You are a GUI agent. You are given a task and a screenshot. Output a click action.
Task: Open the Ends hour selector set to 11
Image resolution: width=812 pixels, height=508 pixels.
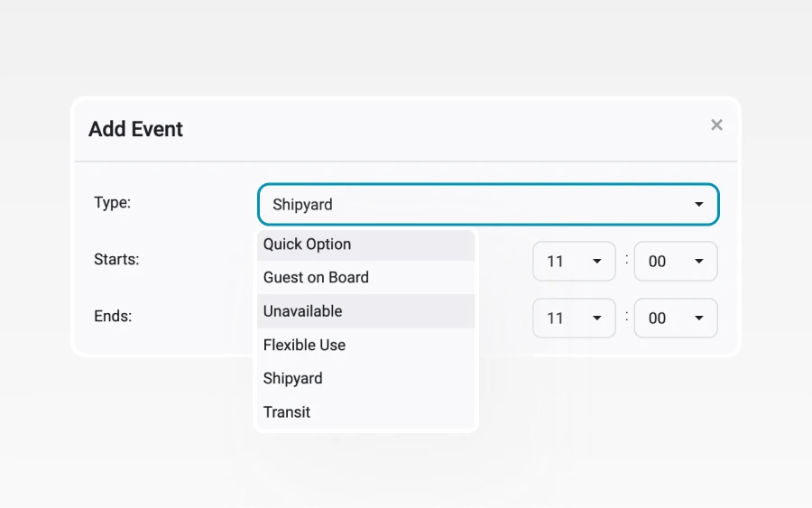point(574,318)
